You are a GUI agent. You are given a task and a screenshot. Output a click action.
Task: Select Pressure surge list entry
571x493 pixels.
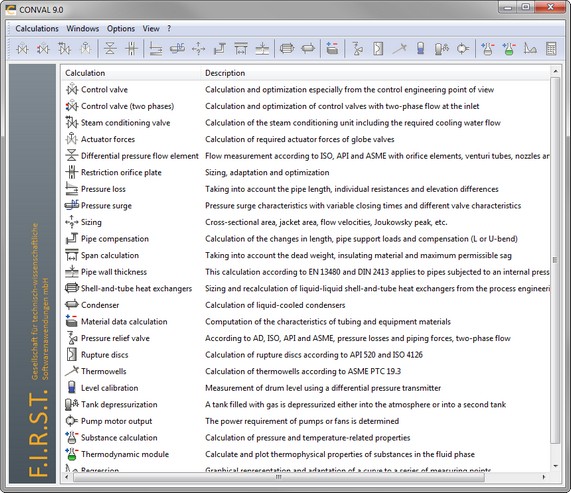(x=306, y=205)
